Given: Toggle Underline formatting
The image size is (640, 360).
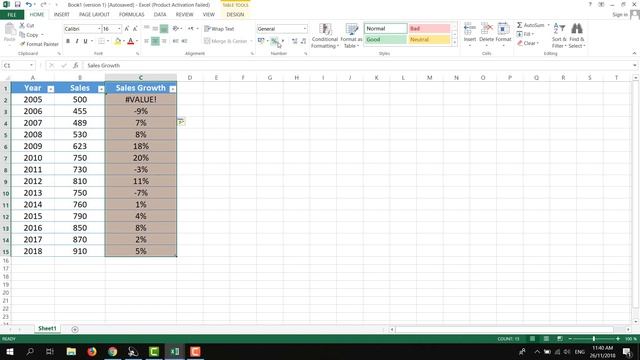Looking at the screenshot, I should pyautogui.click(x=85, y=41).
